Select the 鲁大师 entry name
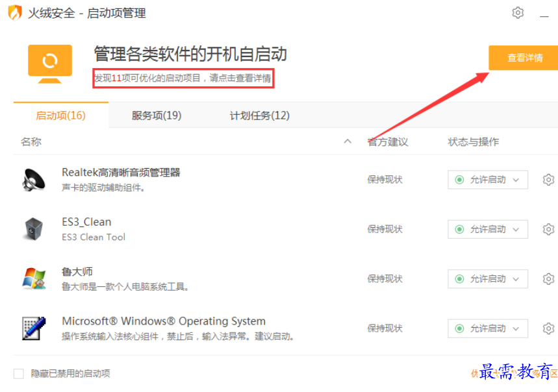Image resolution: width=558 pixels, height=392 pixels. pyautogui.click(x=77, y=271)
